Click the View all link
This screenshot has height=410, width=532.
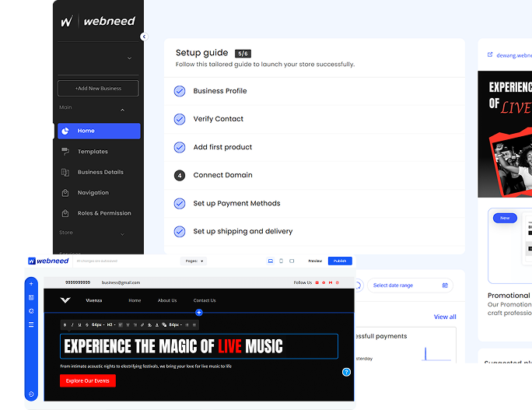click(445, 317)
